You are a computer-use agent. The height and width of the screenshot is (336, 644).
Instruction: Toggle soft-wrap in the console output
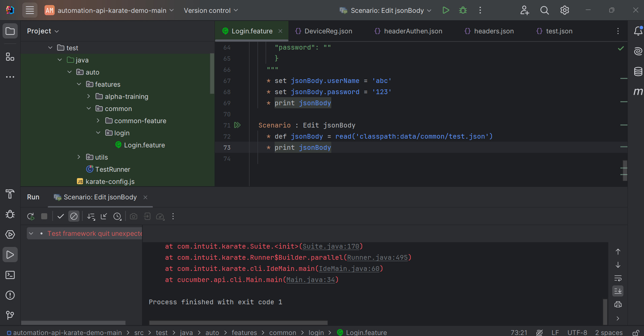(x=618, y=278)
